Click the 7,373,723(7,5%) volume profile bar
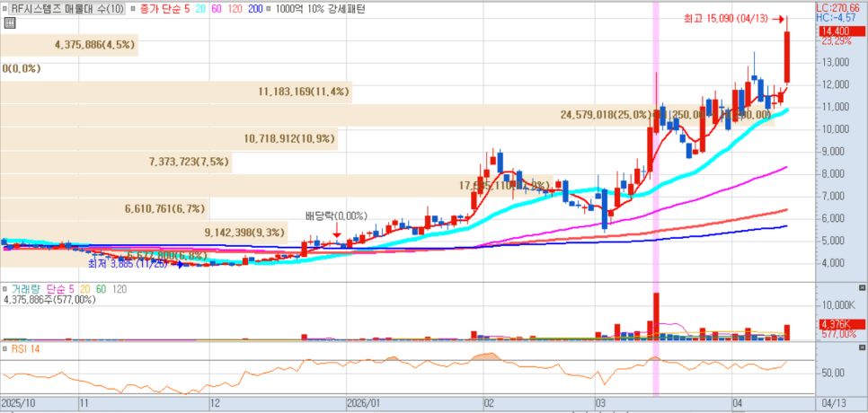 [116, 162]
